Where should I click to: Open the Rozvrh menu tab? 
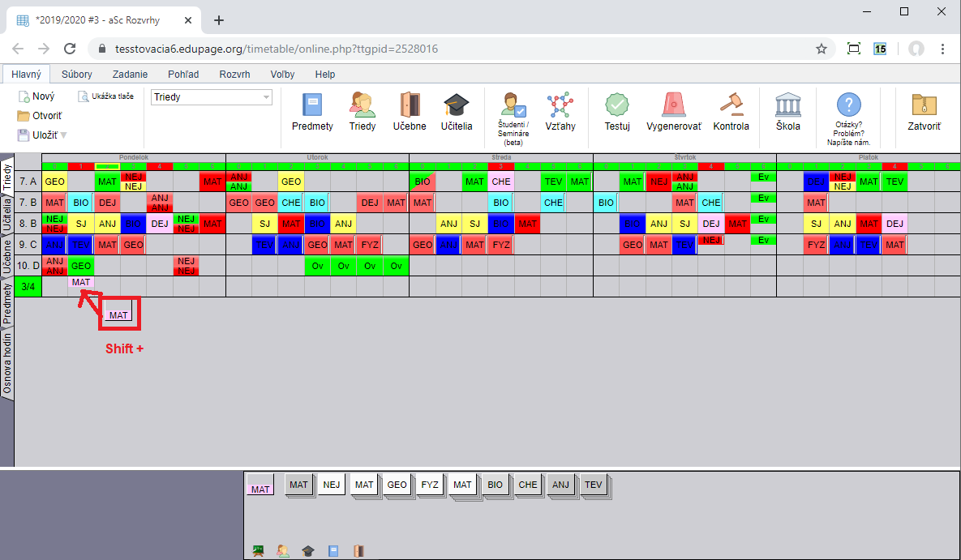point(234,74)
